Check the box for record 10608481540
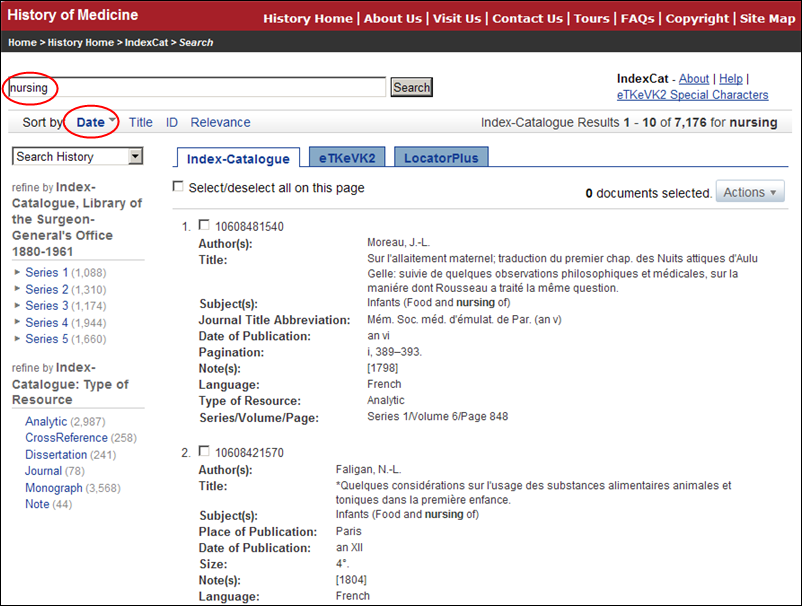 tap(204, 225)
